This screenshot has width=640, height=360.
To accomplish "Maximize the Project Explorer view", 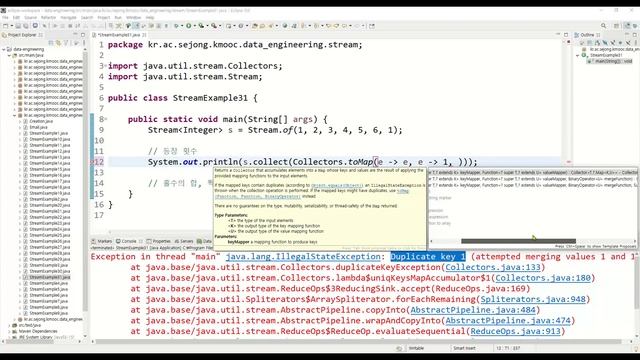I will click(x=83, y=35).
